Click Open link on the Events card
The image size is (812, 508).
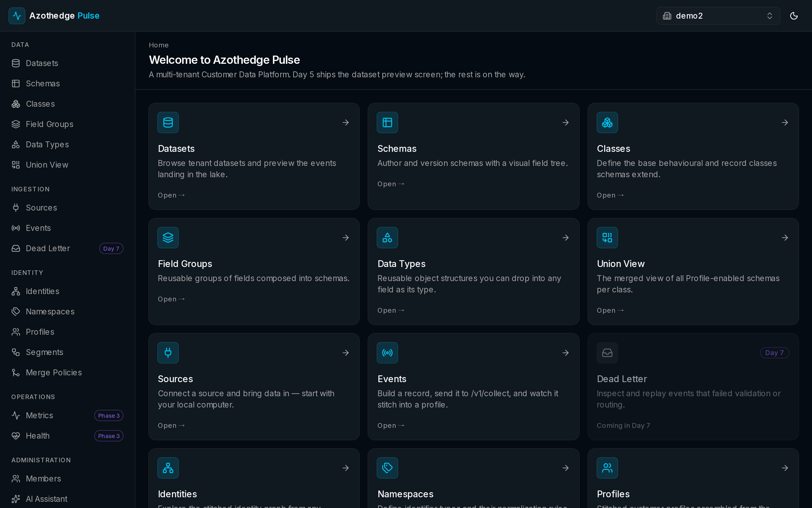tap(391, 426)
